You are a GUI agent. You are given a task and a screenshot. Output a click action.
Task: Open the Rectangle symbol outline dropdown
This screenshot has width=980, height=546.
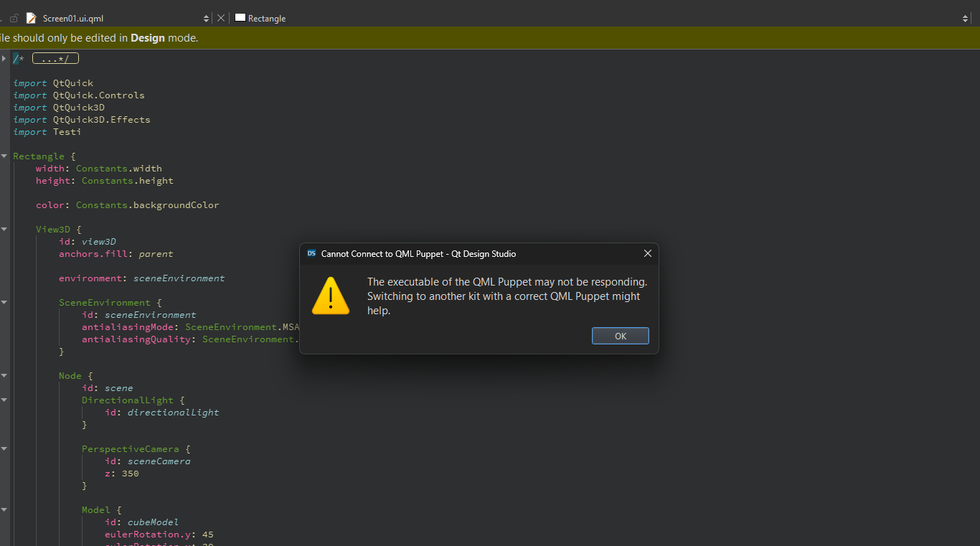point(965,18)
